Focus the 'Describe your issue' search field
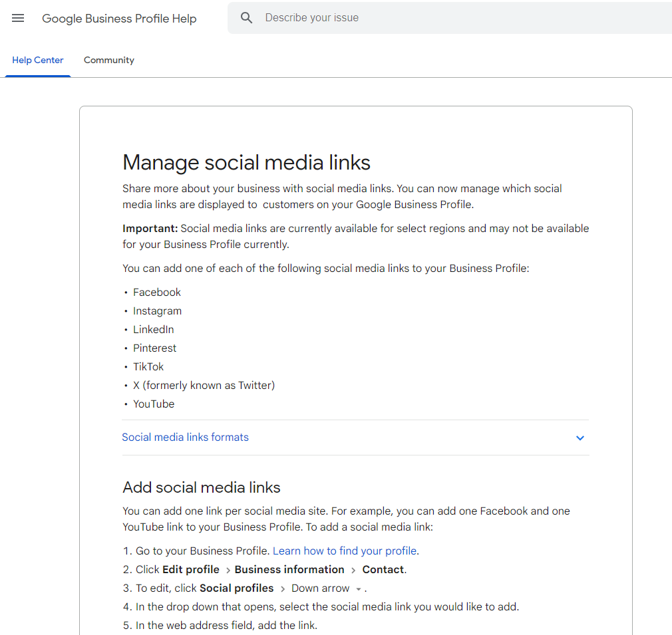Image resolution: width=672 pixels, height=635 pixels. tap(459, 18)
